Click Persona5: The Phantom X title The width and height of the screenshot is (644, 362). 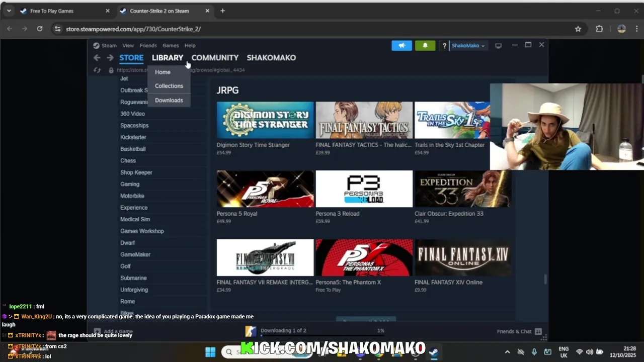[x=348, y=282]
